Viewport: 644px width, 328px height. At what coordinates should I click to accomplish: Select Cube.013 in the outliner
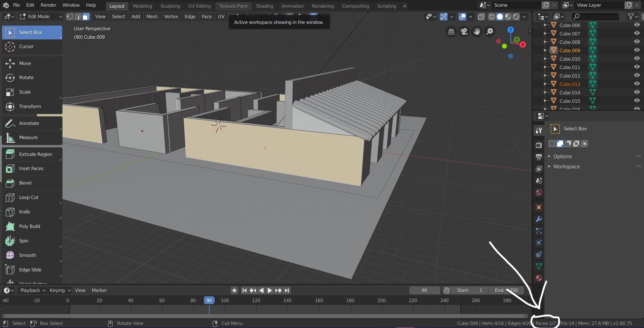(569, 84)
